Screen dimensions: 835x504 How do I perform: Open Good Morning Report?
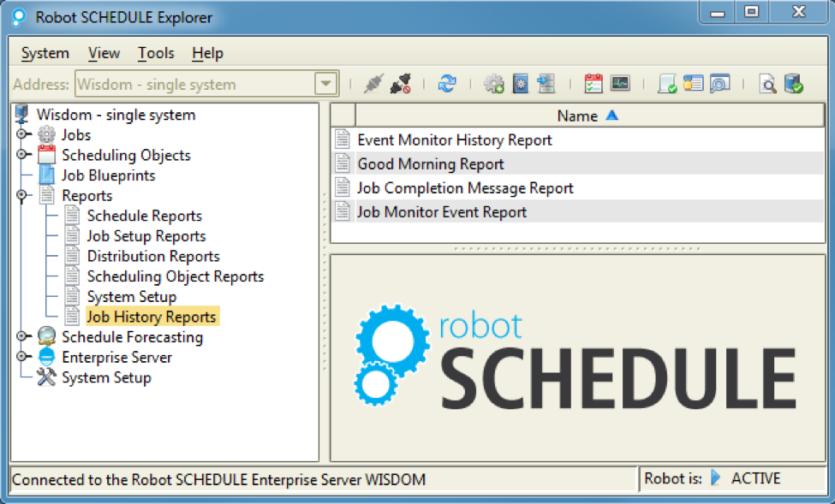(430, 163)
